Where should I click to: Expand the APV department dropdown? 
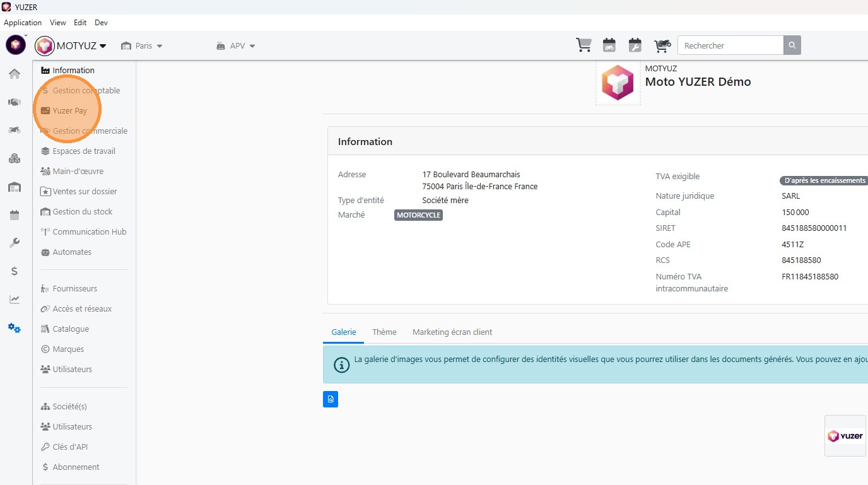click(x=235, y=45)
